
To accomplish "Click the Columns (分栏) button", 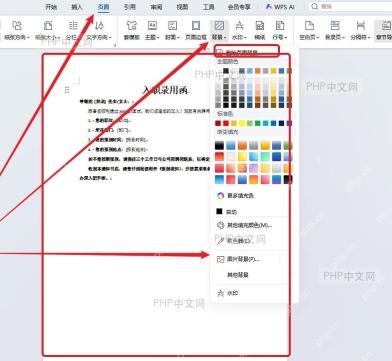I will pos(72,30).
